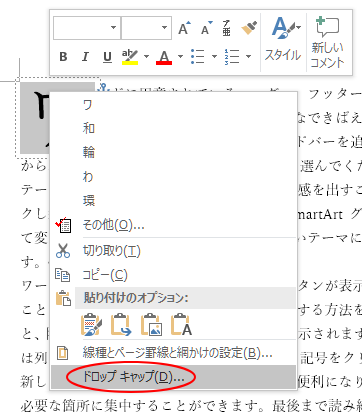The image size is (362, 413).
Task: Open その他(O)... more options
Action: (173, 225)
